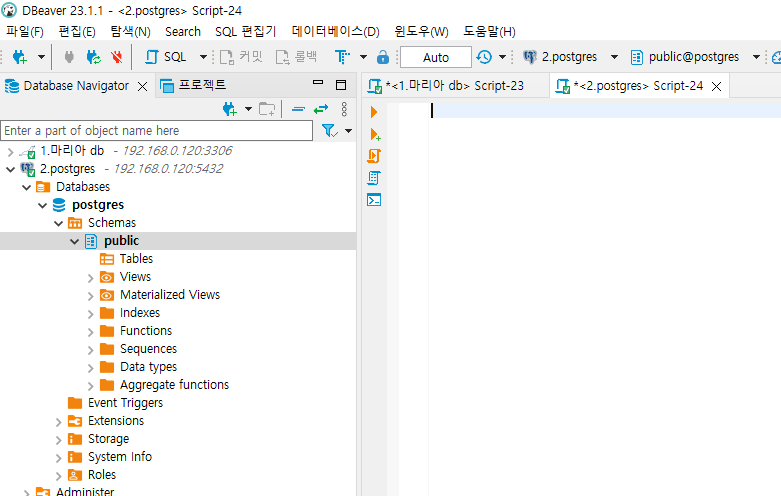Switch to the 프로젝트 tab
Screen dimensions: 781x496
[193, 86]
